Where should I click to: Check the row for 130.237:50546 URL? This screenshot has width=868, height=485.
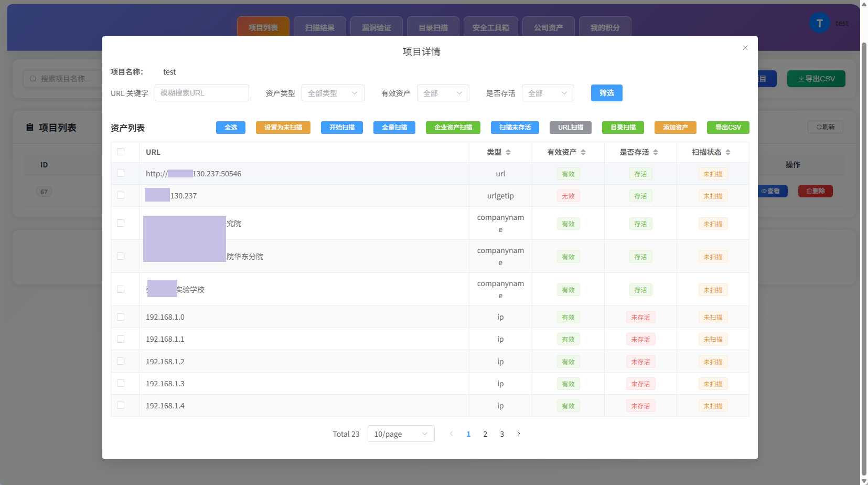tap(121, 173)
